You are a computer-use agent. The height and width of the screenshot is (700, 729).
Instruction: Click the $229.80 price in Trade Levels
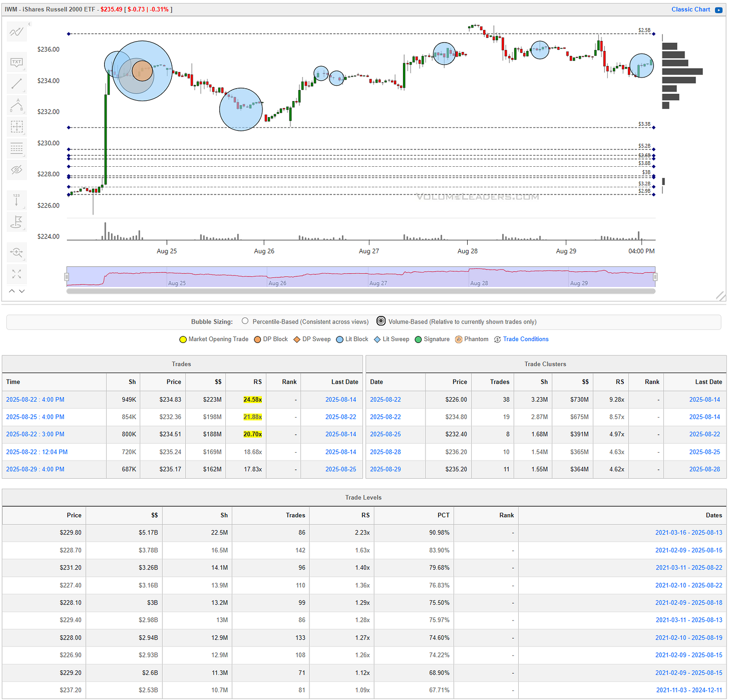[71, 533]
